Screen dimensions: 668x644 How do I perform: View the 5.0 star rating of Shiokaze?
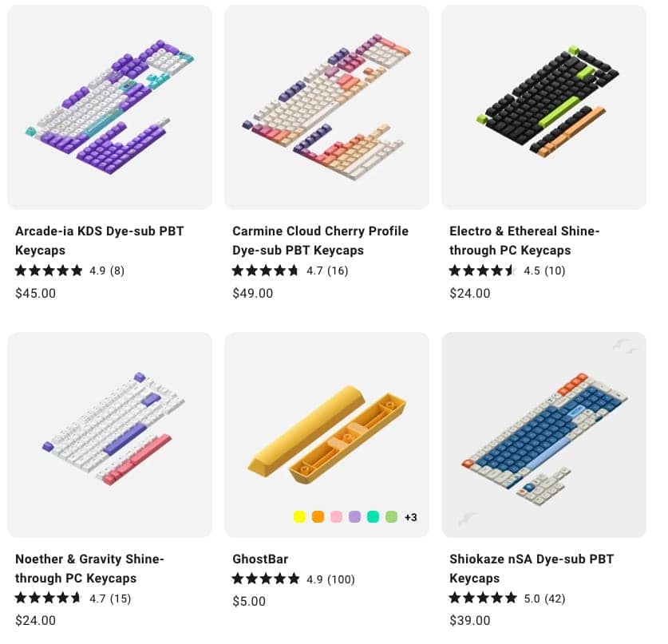click(507, 599)
